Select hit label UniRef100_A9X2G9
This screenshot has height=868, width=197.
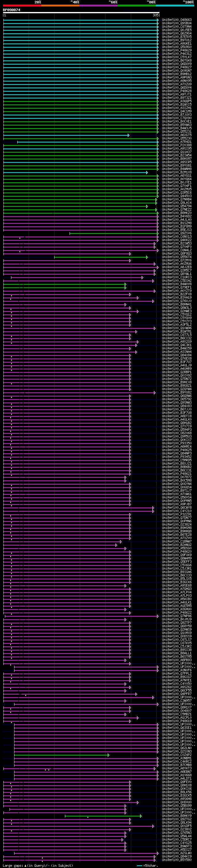click(177, 342)
